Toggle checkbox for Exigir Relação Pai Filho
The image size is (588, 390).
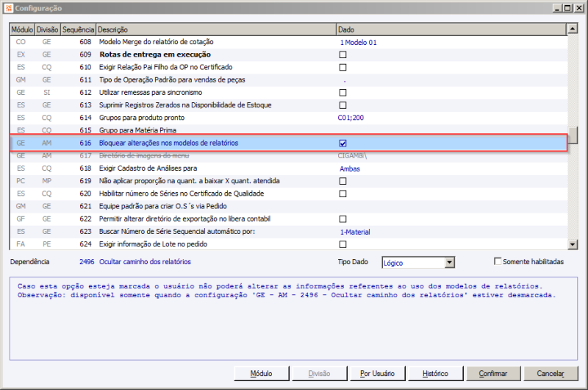(343, 68)
